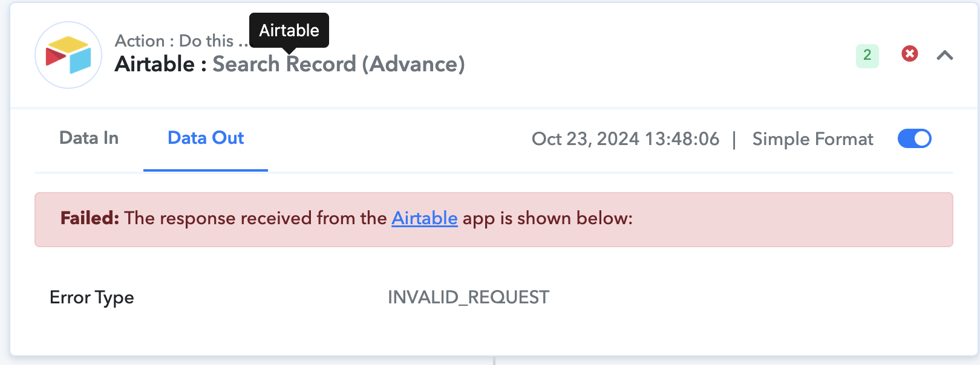This screenshot has height=365, width=980.
Task: Click the INVALID_REQUEST error value
Action: [x=468, y=297]
